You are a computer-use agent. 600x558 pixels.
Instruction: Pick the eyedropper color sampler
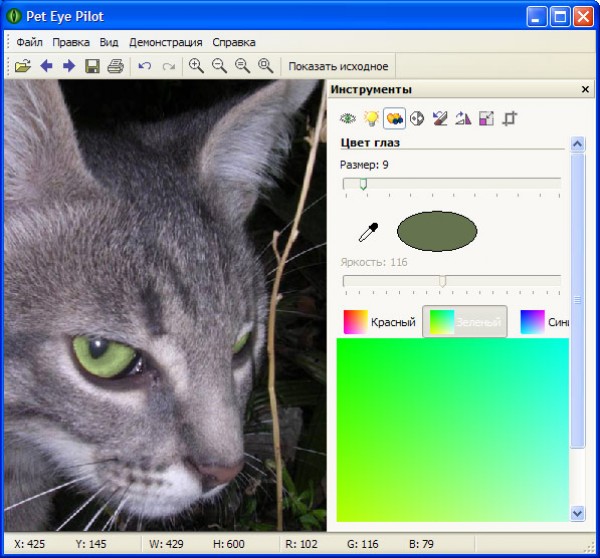(x=368, y=232)
